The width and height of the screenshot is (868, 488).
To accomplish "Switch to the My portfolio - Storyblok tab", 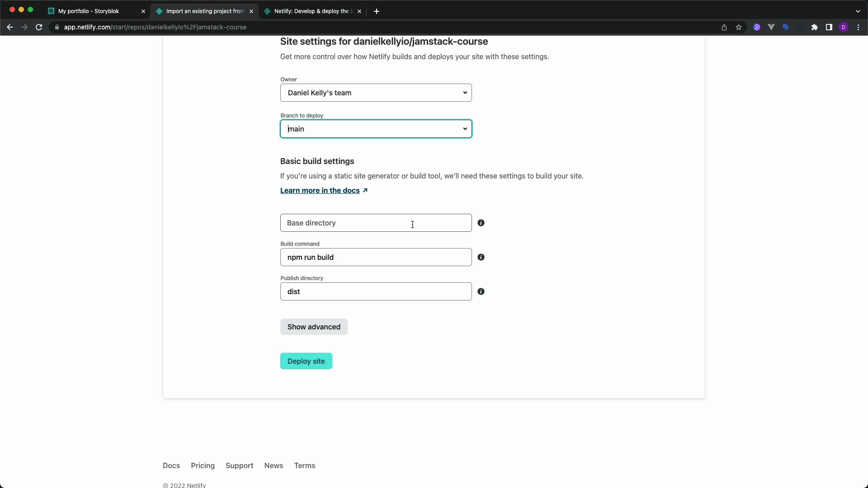I will [x=97, y=11].
